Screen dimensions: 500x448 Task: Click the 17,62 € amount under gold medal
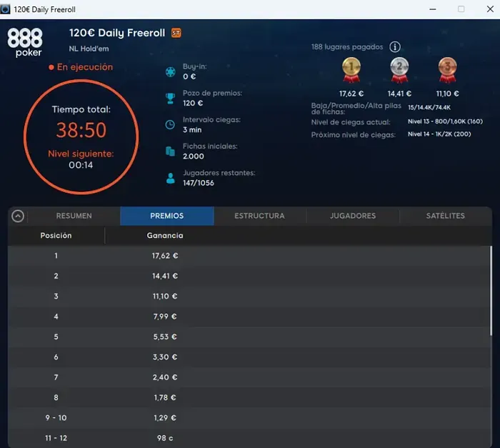[351, 94]
